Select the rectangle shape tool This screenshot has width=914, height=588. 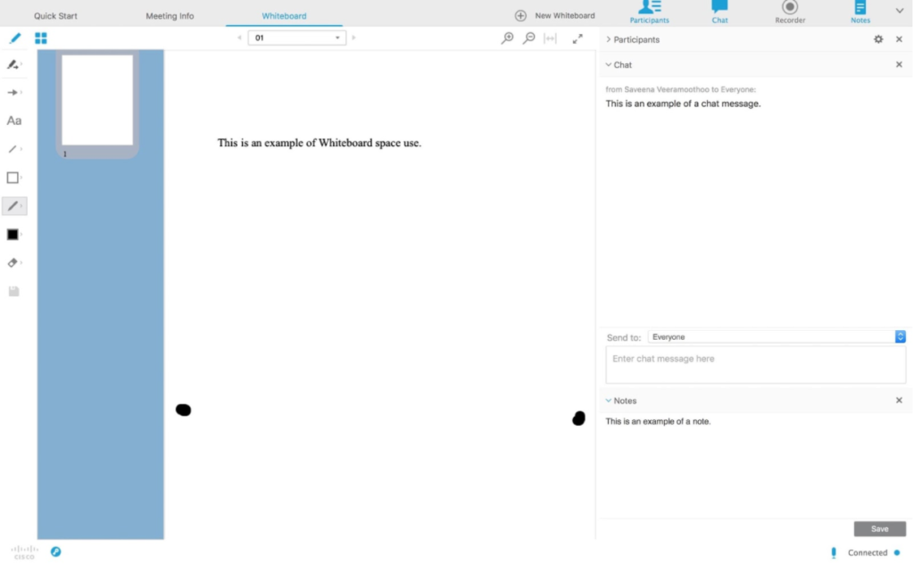coord(13,177)
